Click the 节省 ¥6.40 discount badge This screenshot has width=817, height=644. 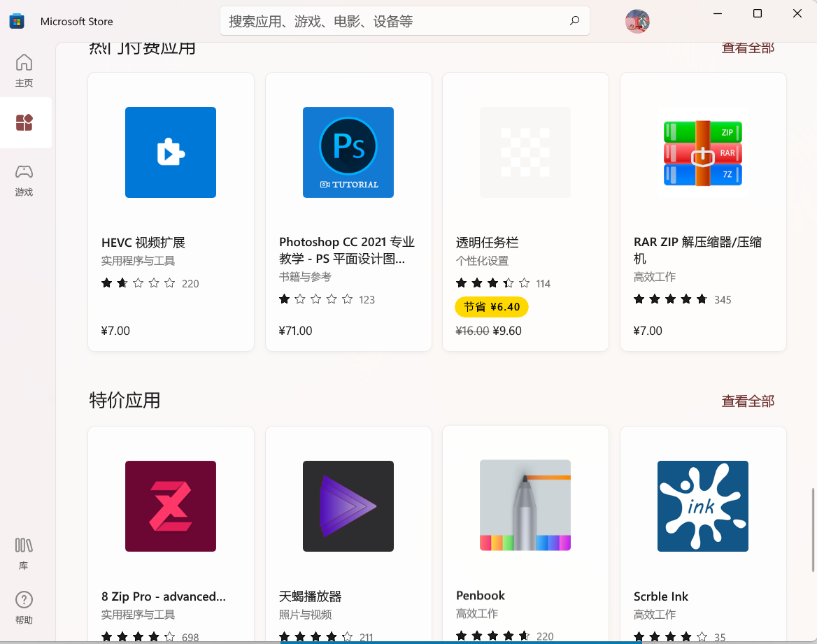coord(491,307)
